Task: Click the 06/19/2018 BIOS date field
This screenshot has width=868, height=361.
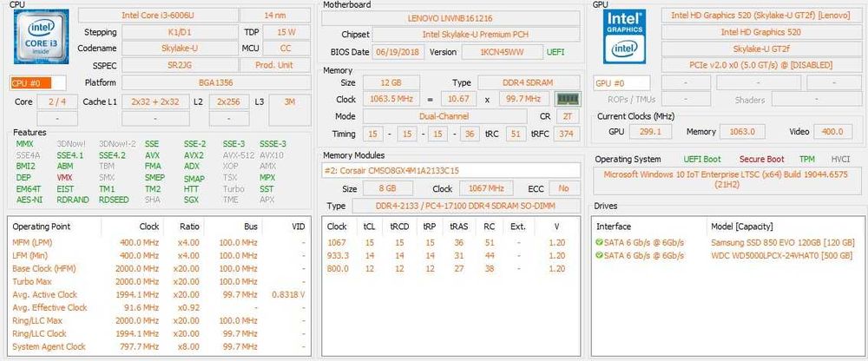Action: pos(398,52)
